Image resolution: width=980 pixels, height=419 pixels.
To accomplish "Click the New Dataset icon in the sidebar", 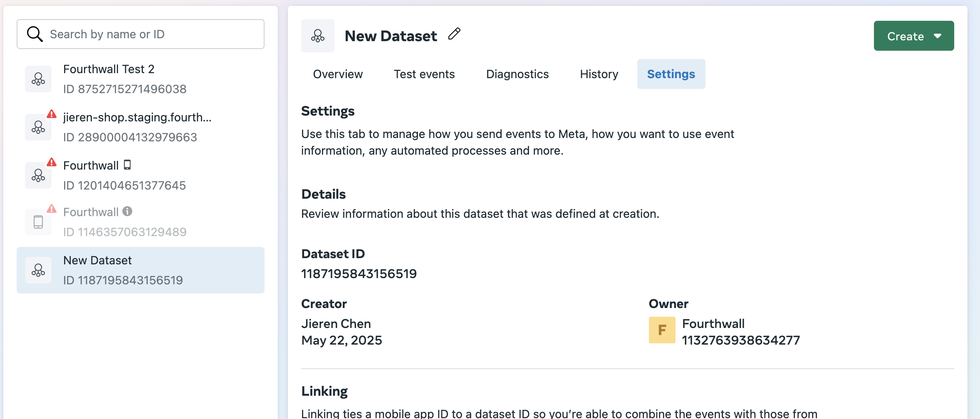I will pos(38,270).
